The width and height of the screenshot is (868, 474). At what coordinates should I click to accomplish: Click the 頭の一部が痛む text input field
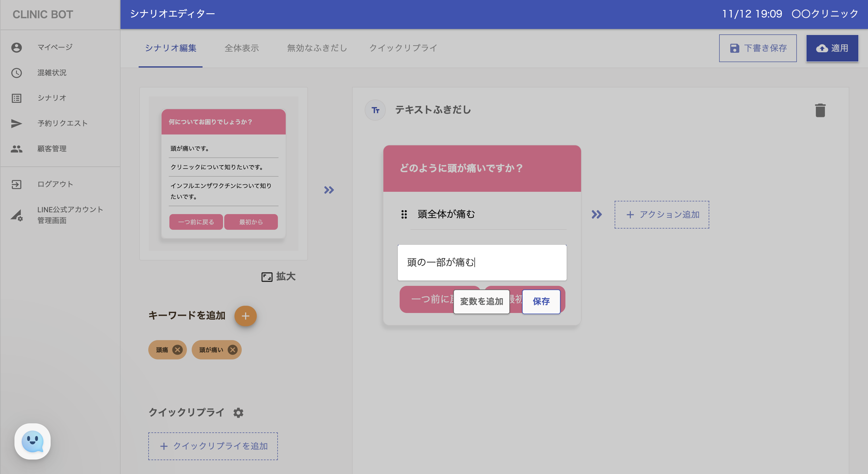(x=482, y=262)
